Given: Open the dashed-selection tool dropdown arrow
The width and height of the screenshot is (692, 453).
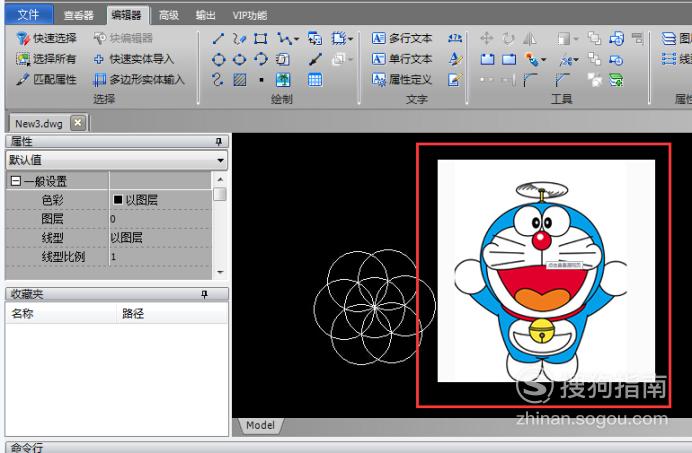Looking at the screenshot, I should coord(350,39).
